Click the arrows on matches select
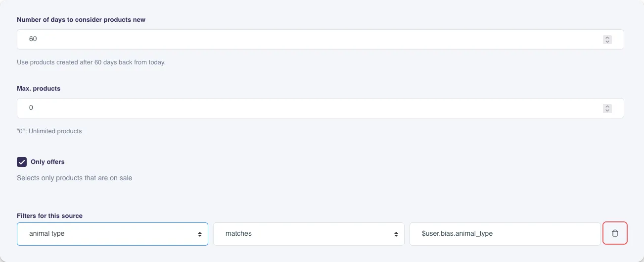The image size is (644, 262). tap(396, 234)
